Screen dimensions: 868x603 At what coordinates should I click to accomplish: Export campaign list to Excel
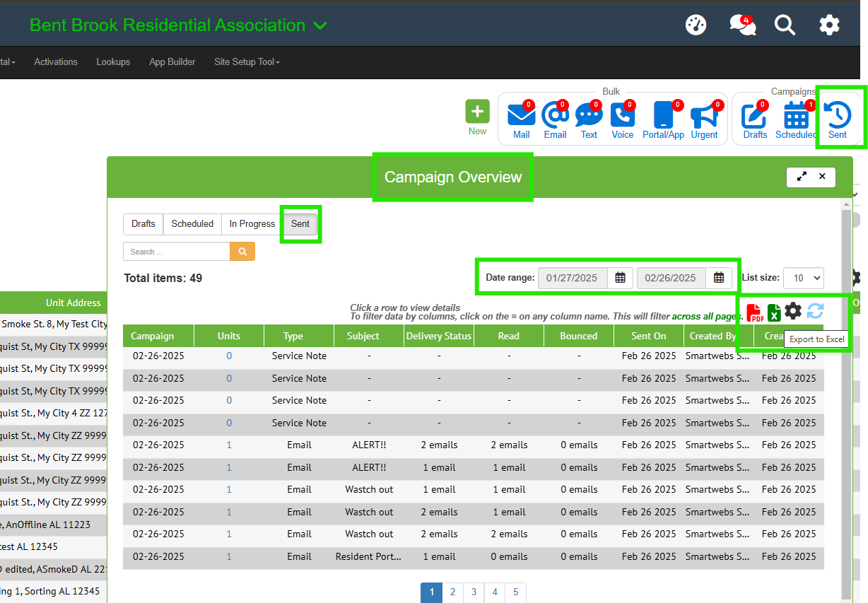coord(774,312)
